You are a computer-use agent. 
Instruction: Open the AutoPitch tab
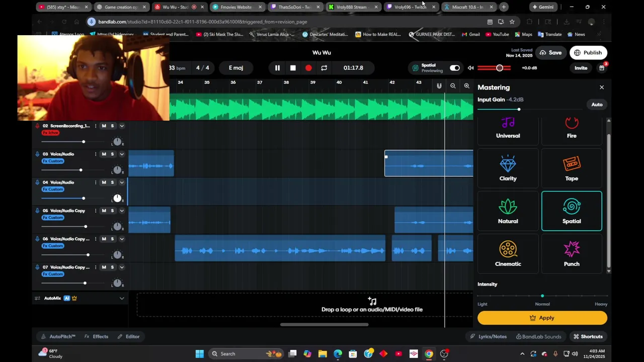[x=58, y=336]
